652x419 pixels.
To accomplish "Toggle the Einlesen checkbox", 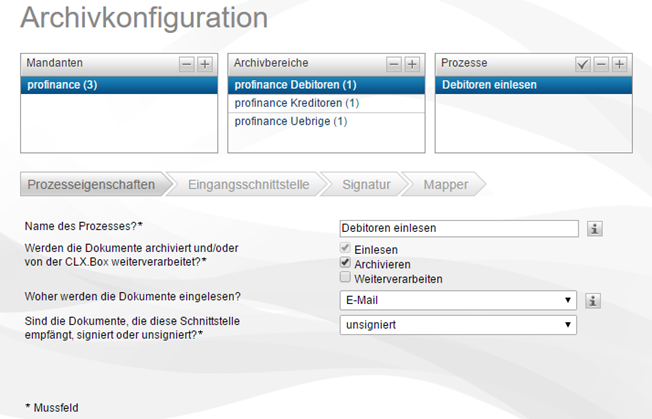I will pos(346,249).
